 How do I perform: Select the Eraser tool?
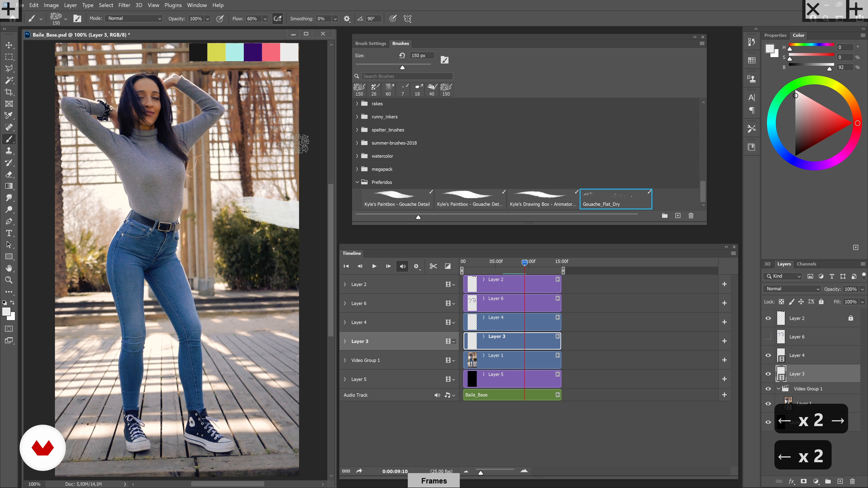(9, 174)
